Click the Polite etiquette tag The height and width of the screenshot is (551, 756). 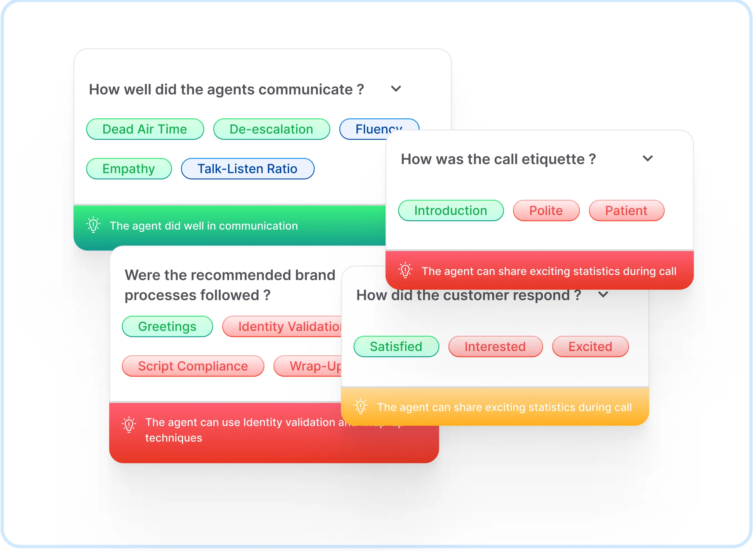[546, 210]
